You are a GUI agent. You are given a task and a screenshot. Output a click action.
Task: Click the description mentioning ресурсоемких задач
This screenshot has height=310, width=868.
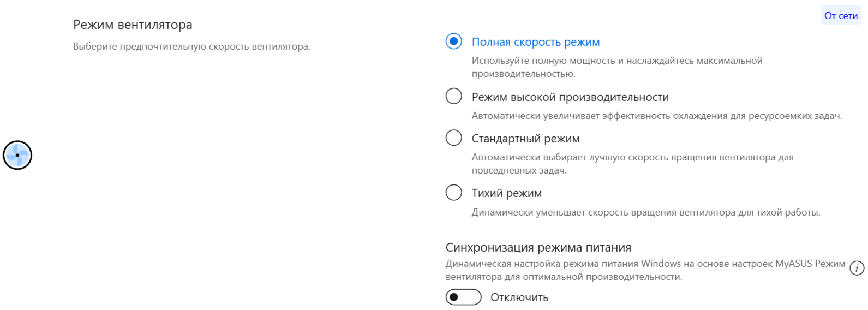(656, 116)
